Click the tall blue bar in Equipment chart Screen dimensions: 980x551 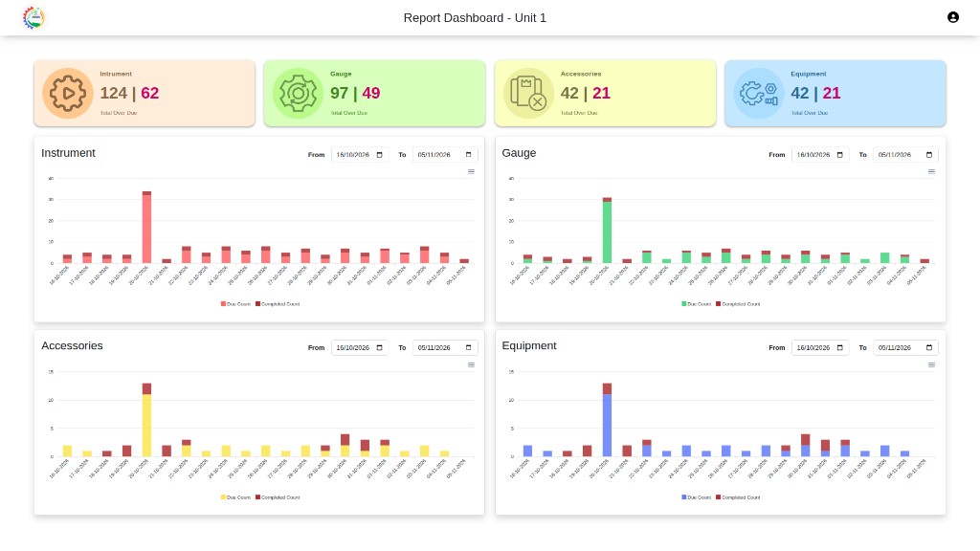click(x=607, y=425)
